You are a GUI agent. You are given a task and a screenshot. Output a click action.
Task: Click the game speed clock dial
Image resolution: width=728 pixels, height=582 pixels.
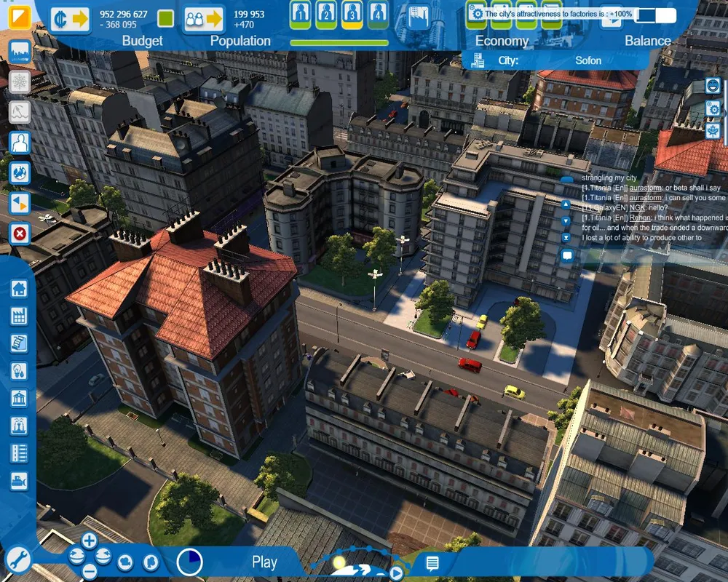point(189,562)
